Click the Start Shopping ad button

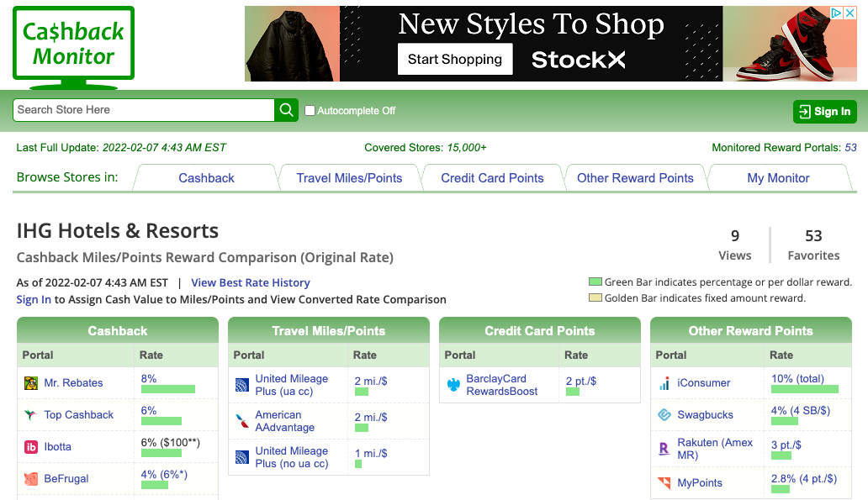[x=455, y=59]
